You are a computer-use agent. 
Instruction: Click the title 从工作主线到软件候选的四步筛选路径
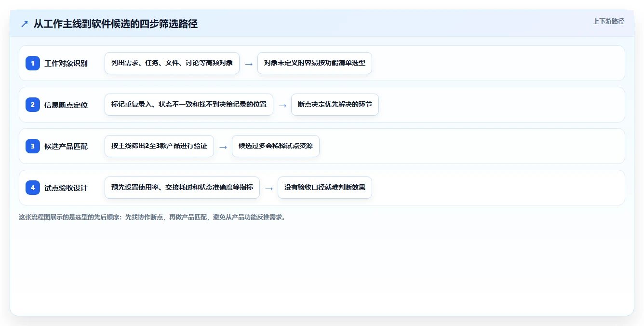point(116,24)
